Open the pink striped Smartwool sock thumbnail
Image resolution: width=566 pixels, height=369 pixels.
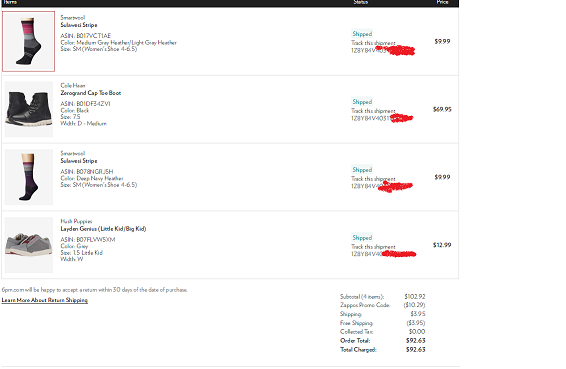[29, 41]
